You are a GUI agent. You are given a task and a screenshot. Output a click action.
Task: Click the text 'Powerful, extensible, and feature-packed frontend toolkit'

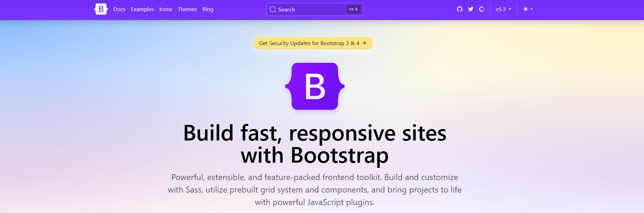(x=276, y=177)
